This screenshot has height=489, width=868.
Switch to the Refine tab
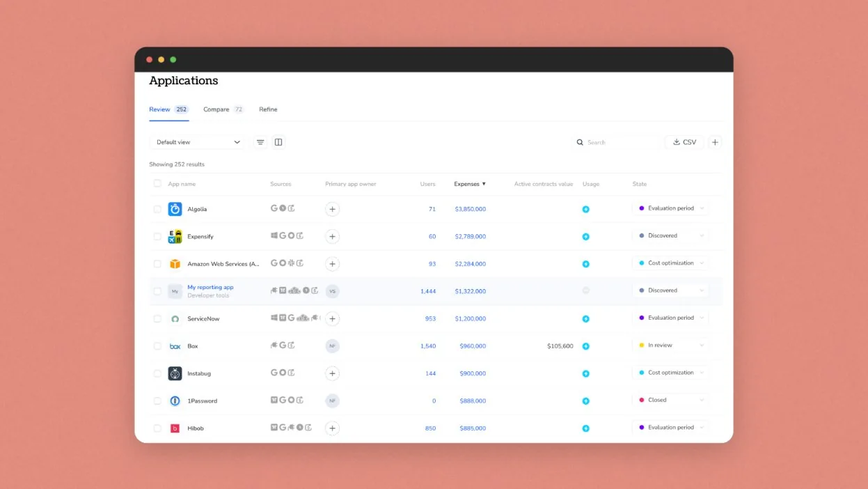(x=268, y=109)
